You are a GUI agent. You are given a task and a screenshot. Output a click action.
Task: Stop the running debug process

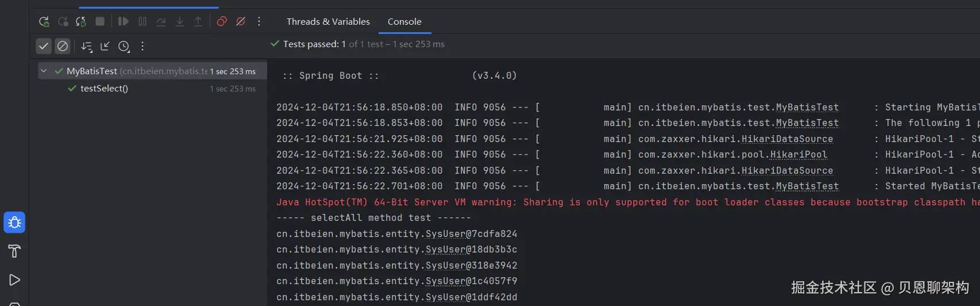[x=100, y=21]
